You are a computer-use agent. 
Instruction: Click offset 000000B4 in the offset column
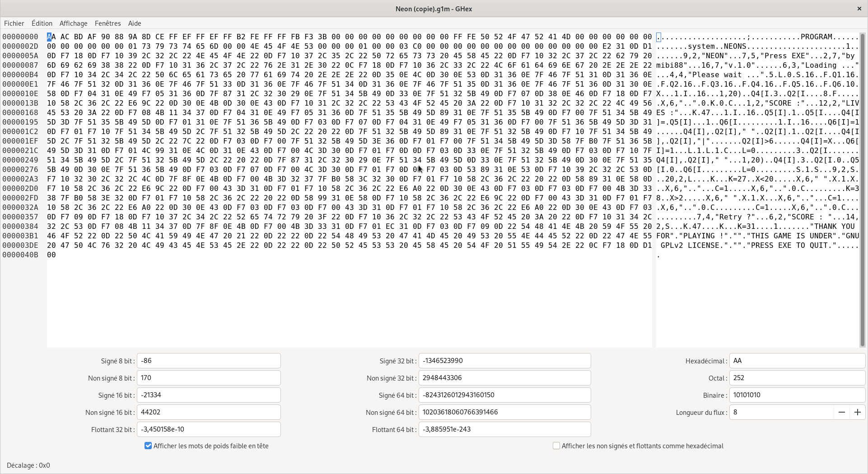pos(20,75)
